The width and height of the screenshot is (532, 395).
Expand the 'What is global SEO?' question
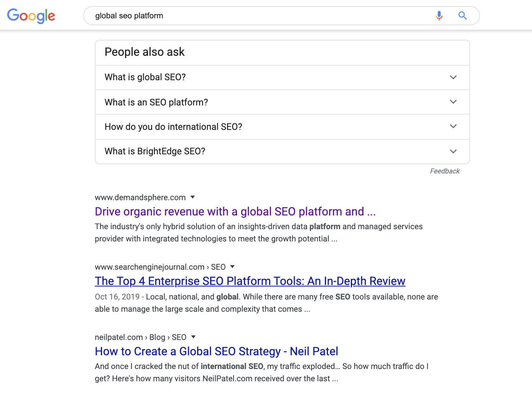click(x=282, y=78)
